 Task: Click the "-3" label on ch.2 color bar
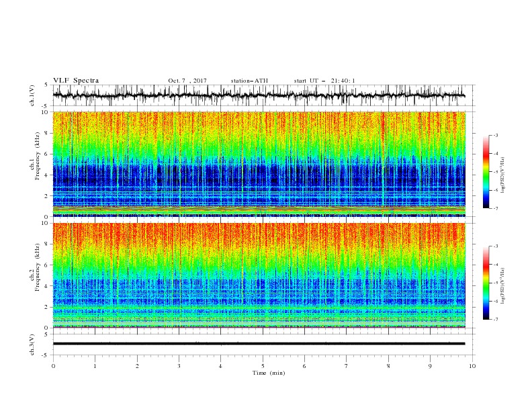coord(495,246)
